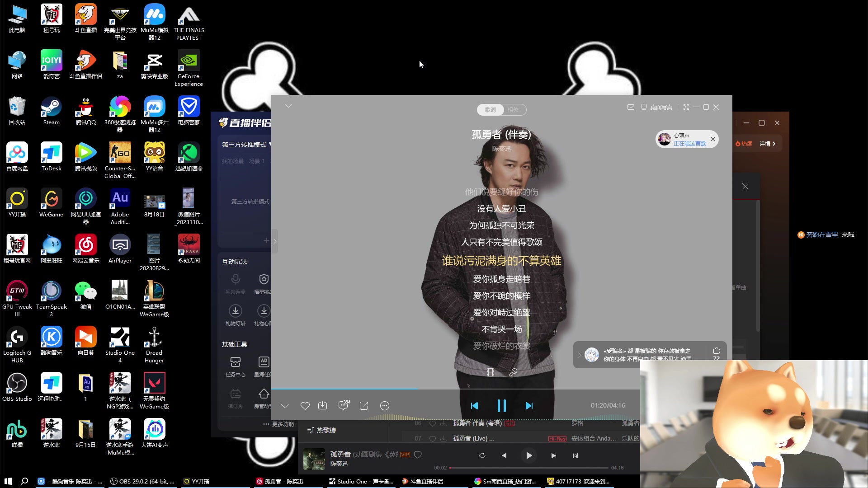Switch to 歌词 tab
The image size is (868, 488).
click(491, 110)
